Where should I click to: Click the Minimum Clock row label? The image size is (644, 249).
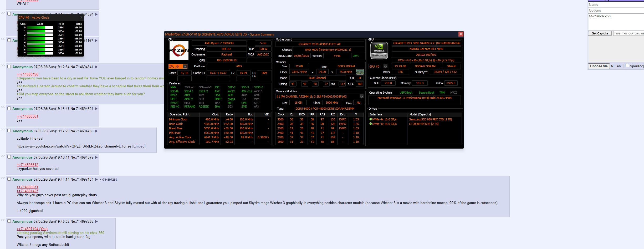(x=178, y=119)
